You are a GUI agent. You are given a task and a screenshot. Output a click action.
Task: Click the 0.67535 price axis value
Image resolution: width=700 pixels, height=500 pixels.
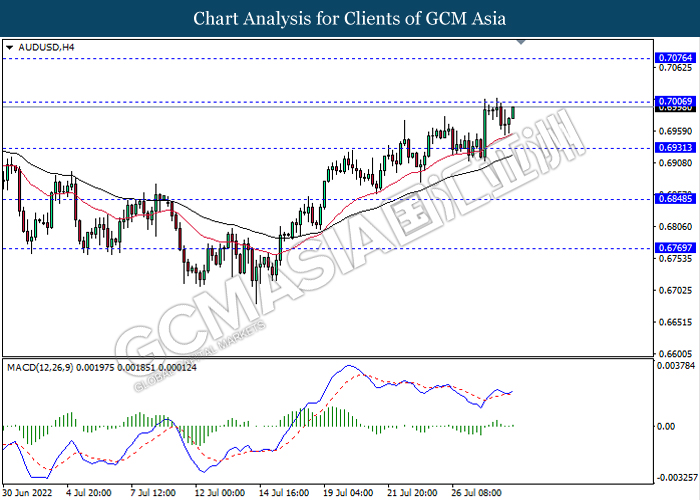[x=675, y=258]
